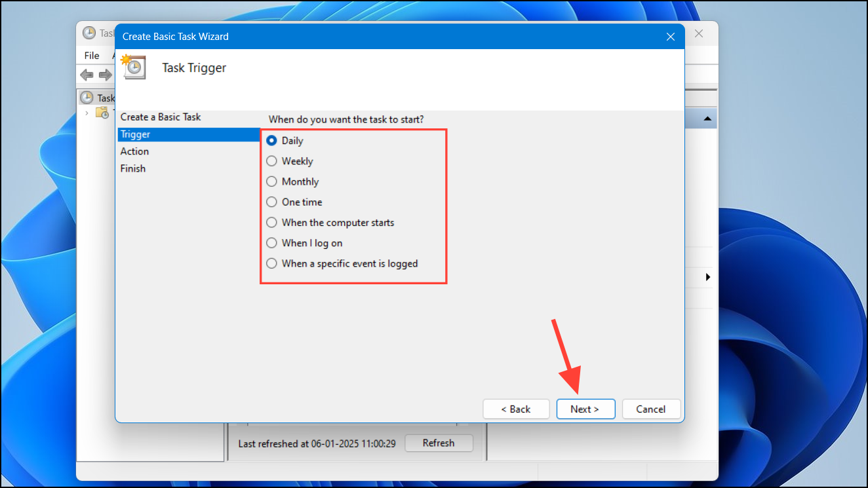Pick the One time trigger option
The width and height of the screenshot is (868, 488).
[271, 202]
